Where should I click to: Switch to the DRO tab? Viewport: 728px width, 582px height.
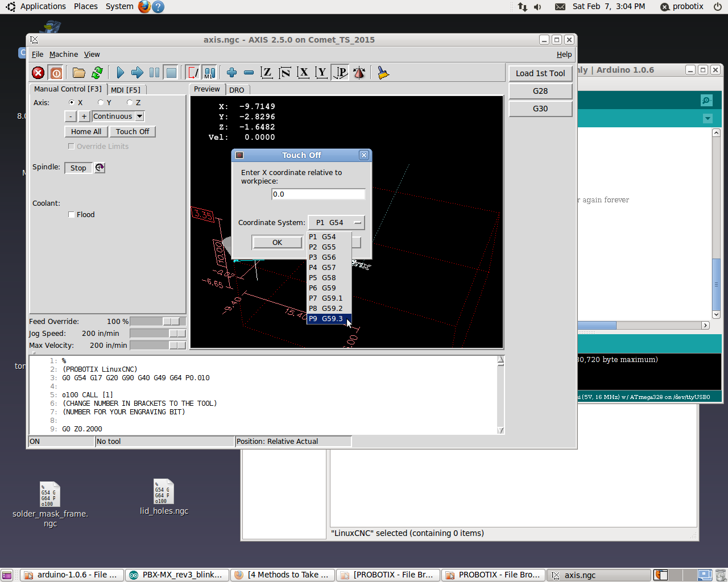point(237,90)
